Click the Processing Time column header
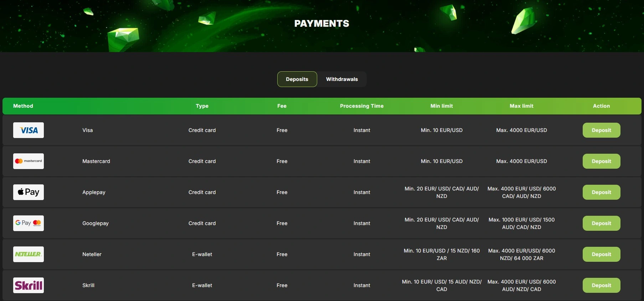The image size is (644, 301). pos(362,106)
